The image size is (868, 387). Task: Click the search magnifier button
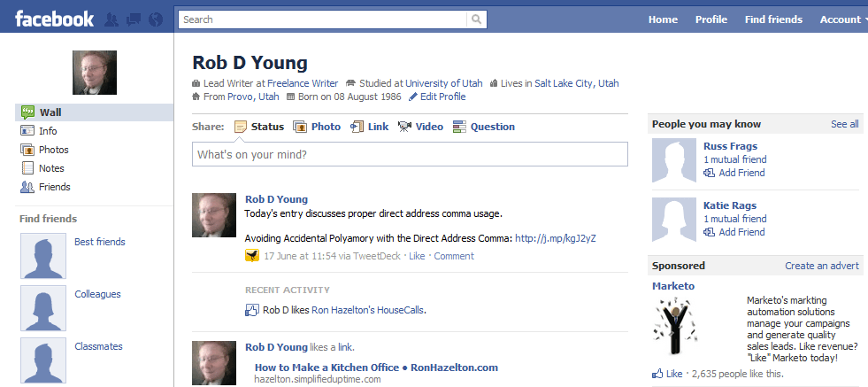(x=477, y=19)
